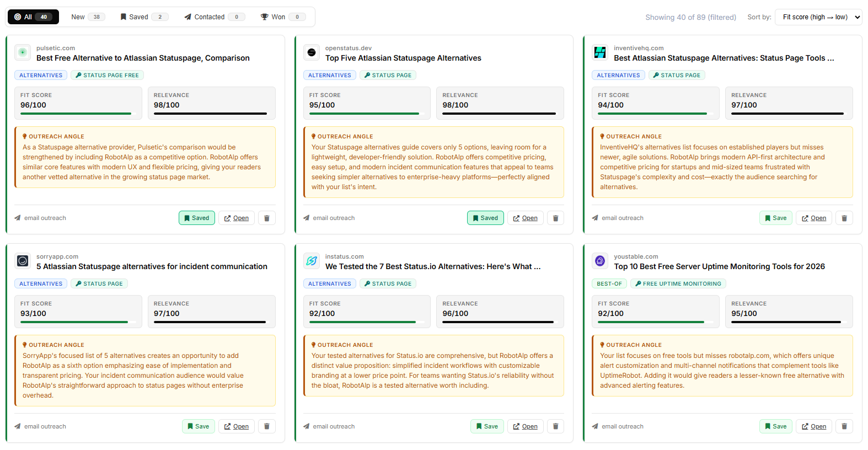Delete the pulsetic.com card with trash icon
868x450 pixels.
pyautogui.click(x=267, y=218)
